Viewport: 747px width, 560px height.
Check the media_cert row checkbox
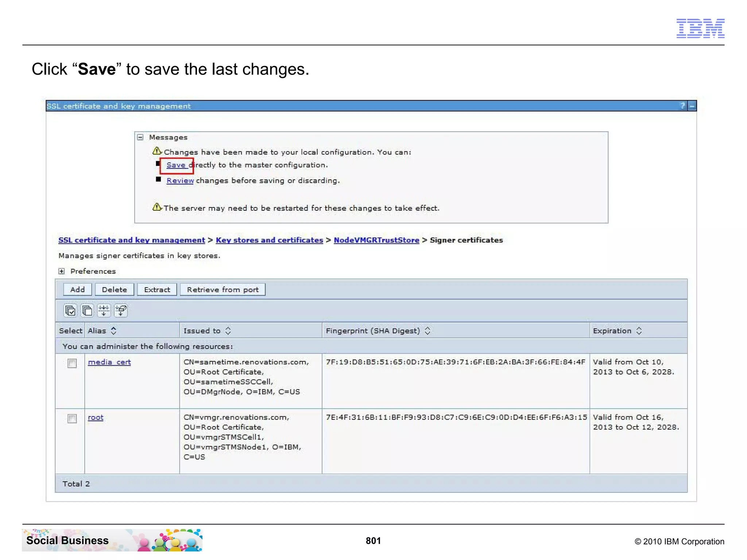[72, 363]
